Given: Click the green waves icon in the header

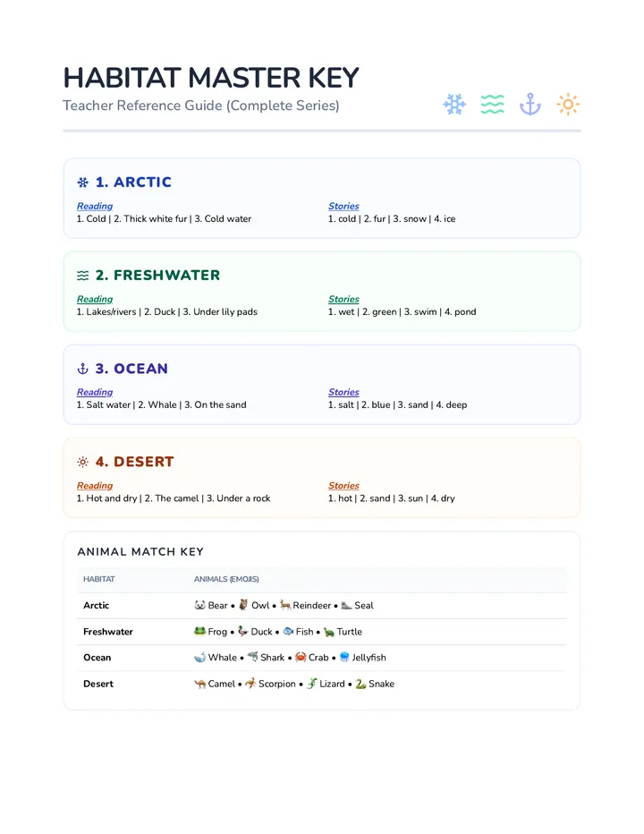Looking at the screenshot, I should click(493, 104).
